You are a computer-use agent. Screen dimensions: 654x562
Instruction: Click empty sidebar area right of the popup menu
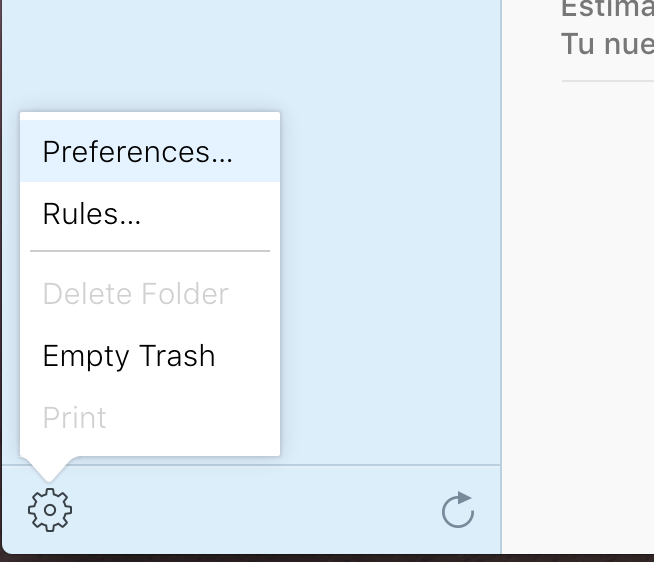point(390,284)
